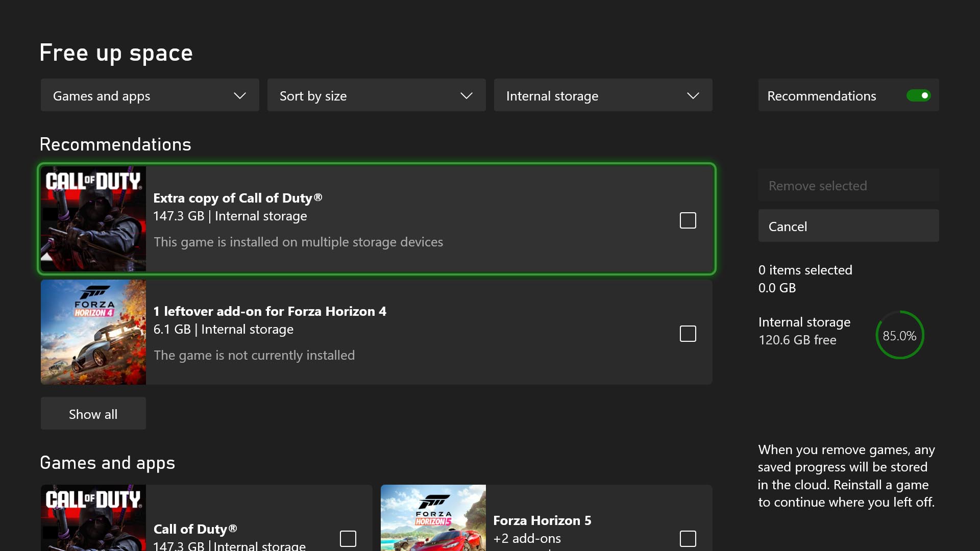This screenshot has height=551, width=980.
Task: Open the Internal storage location dropdown
Action: click(603, 95)
